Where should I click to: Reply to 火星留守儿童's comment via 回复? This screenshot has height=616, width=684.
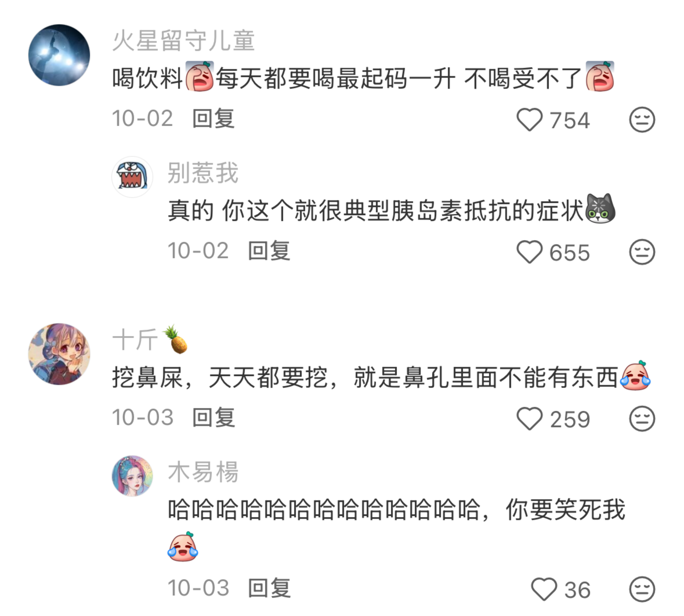pos(213,118)
